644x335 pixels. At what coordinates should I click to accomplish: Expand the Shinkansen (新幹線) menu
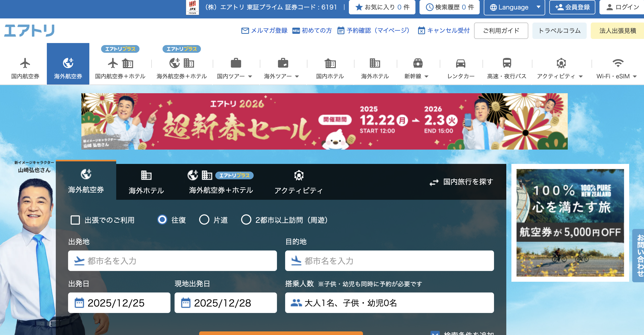tap(416, 76)
